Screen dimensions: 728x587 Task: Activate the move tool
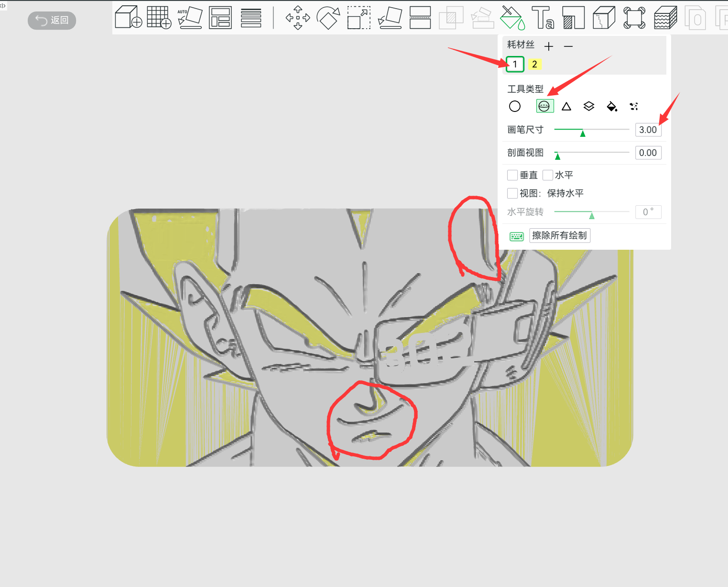(x=298, y=18)
